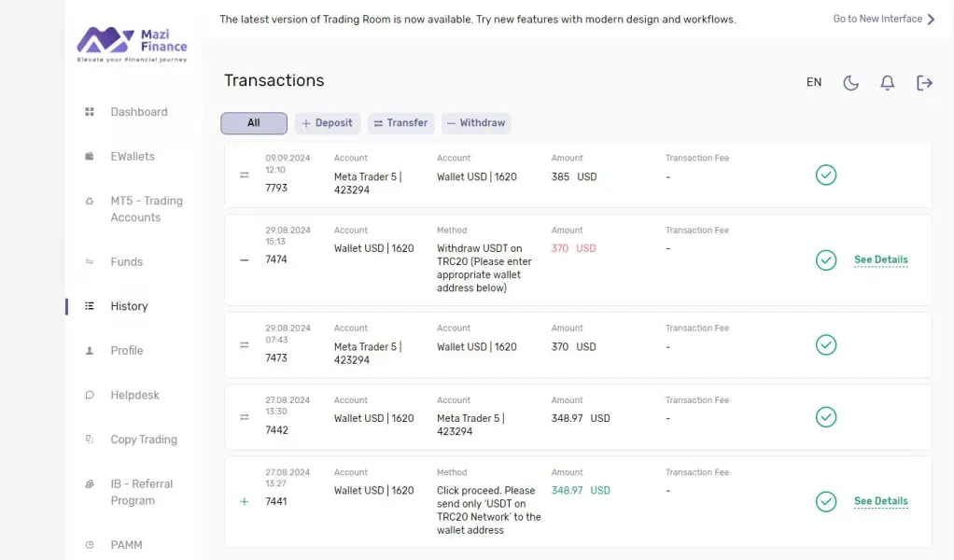See Details for deposit 7441

[x=880, y=502]
